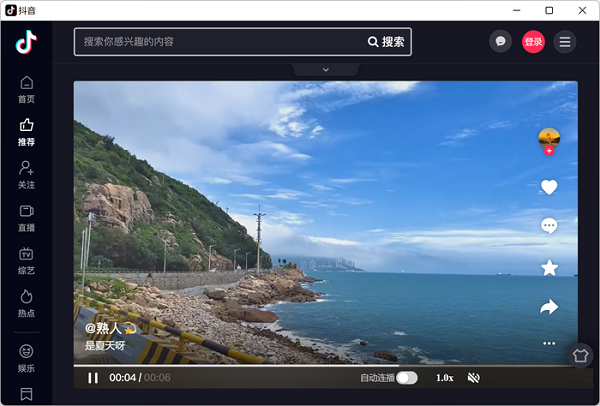
Task: Follow the author via red plus badge
Action: click(x=549, y=151)
